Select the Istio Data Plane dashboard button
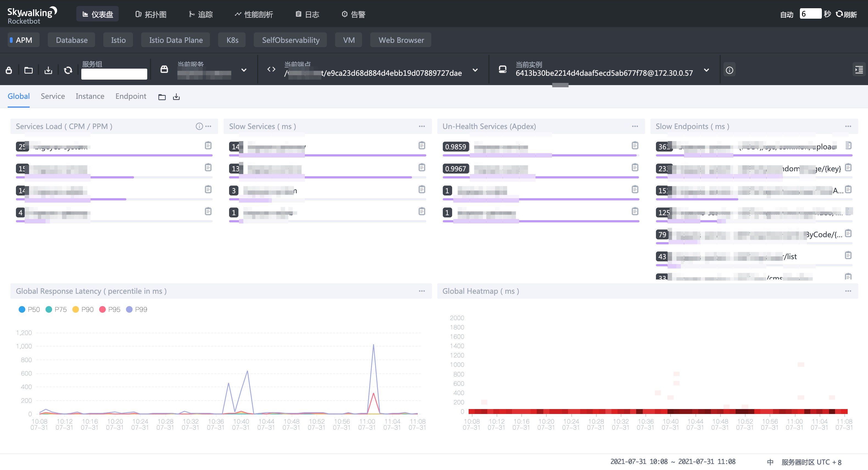Image resolution: width=868 pixels, height=470 pixels. click(176, 40)
